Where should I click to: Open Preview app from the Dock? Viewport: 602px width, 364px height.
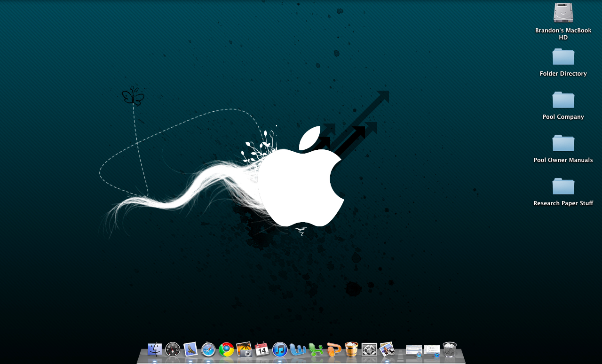tap(387, 349)
